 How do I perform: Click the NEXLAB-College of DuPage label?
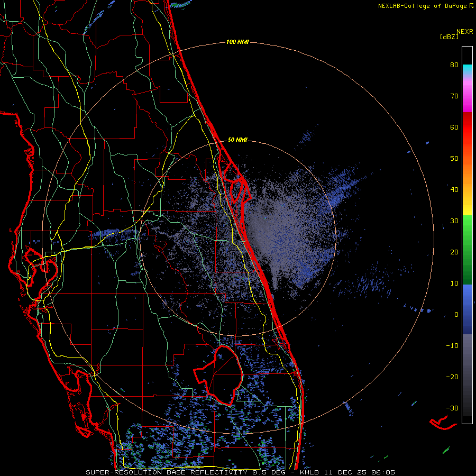(422, 6)
